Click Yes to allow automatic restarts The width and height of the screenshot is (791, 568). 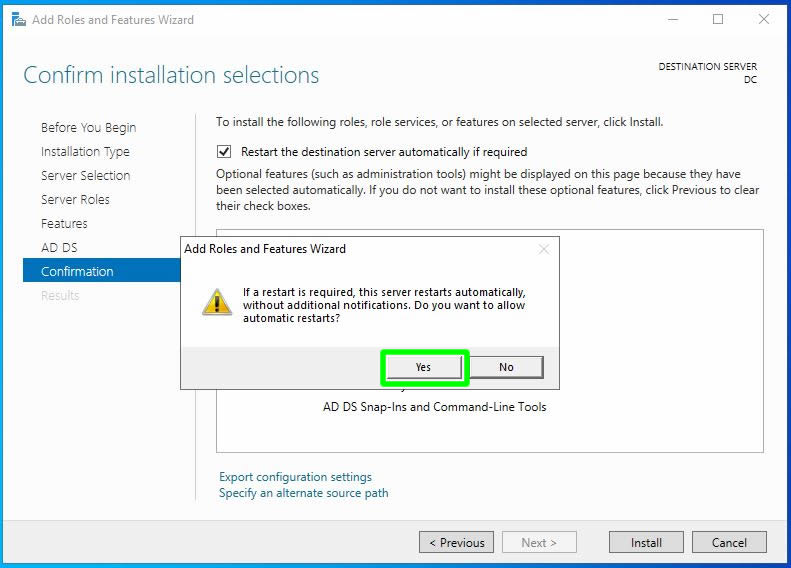tap(424, 367)
